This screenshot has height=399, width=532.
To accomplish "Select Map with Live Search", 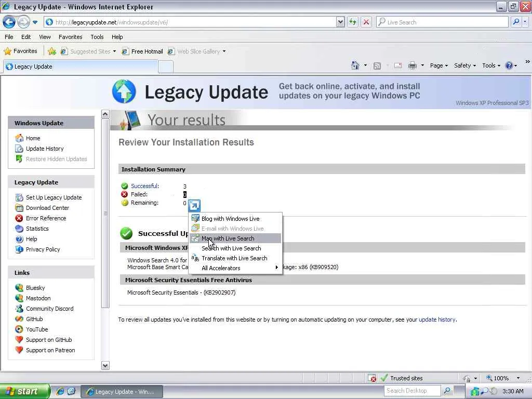I will pyautogui.click(x=235, y=238).
